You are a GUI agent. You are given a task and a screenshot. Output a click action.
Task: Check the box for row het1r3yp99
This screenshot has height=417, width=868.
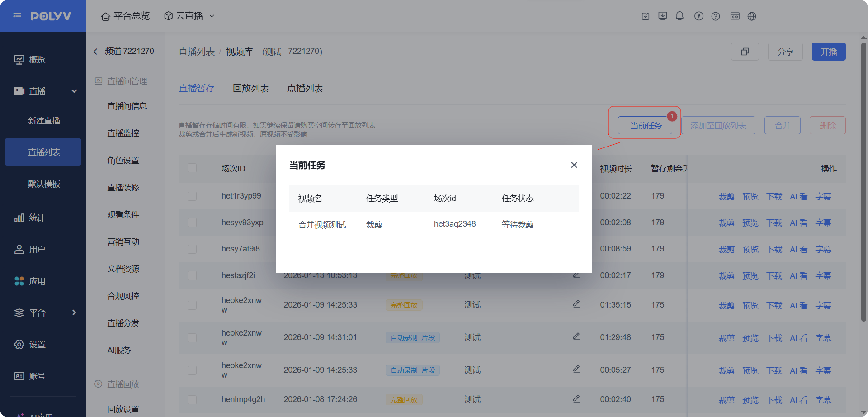192,196
